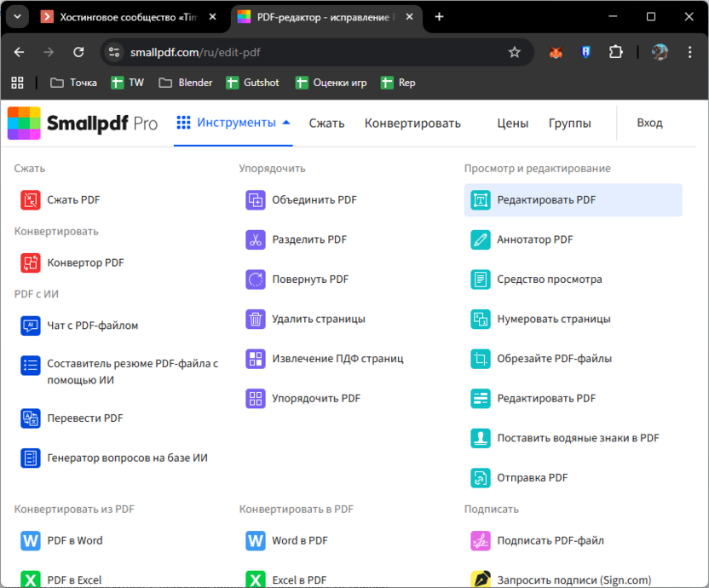
Task: Click the highlighted Редактировать PDF text icon
Action: (x=481, y=200)
